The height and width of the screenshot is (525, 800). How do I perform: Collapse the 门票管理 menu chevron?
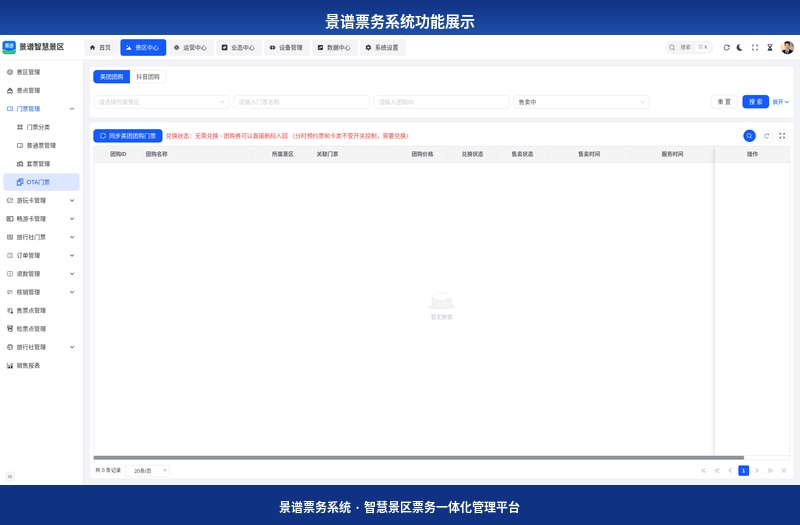click(72, 109)
